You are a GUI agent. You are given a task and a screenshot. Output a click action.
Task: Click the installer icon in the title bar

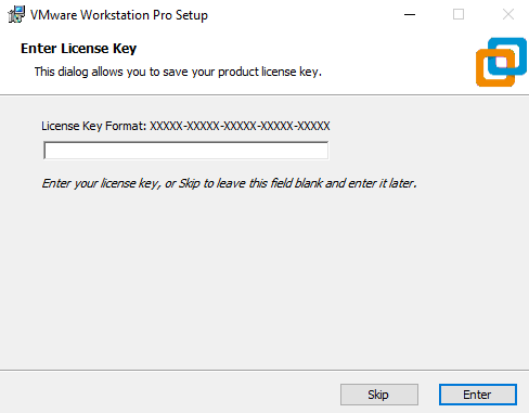pyautogui.click(x=16, y=15)
